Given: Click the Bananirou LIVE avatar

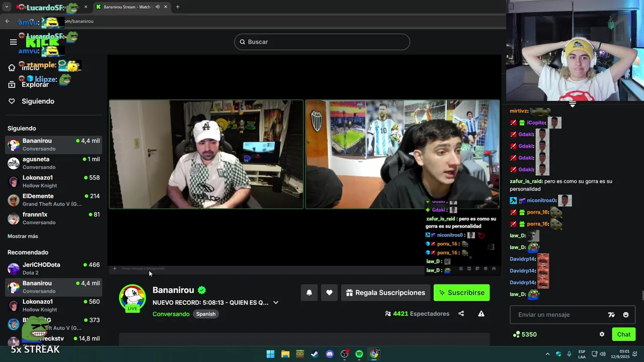Looking at the screenshot, I should 132,298.
